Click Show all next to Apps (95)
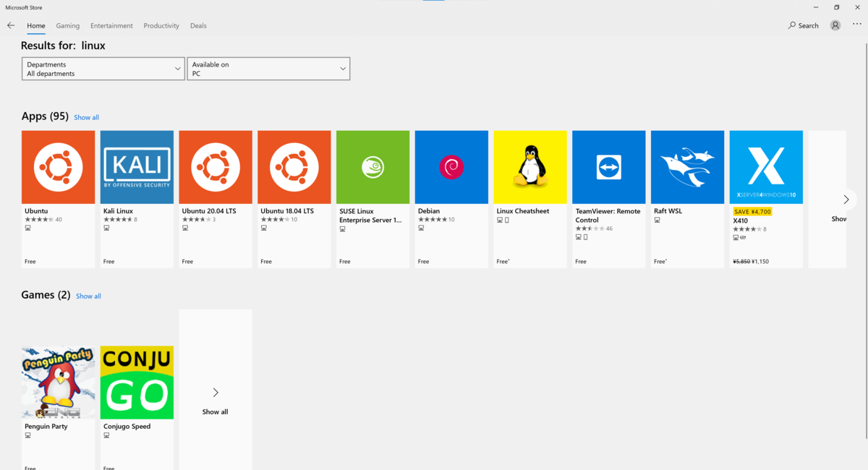Image resolution: width=868 pixels, height=470 pixels. point(86,117)
